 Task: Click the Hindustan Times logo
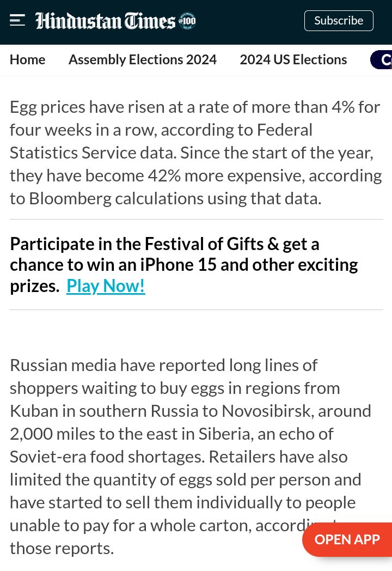[105, 21]
